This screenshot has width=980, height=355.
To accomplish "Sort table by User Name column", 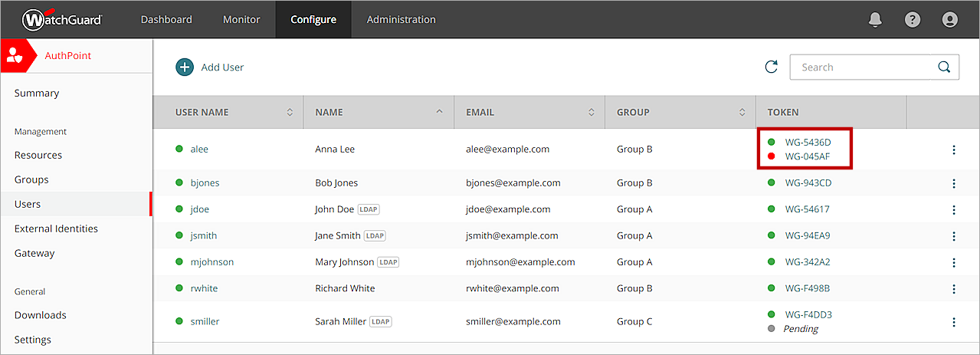I will pos(290,113).
